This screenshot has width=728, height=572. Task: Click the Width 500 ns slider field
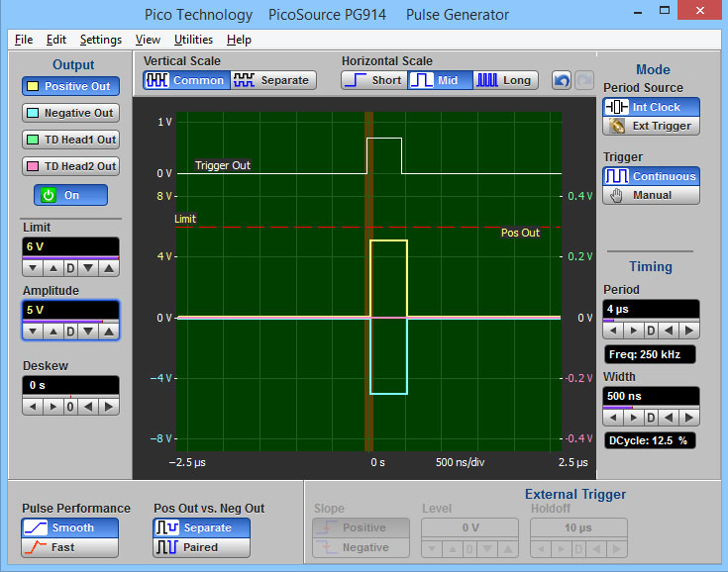pos(651,396)
